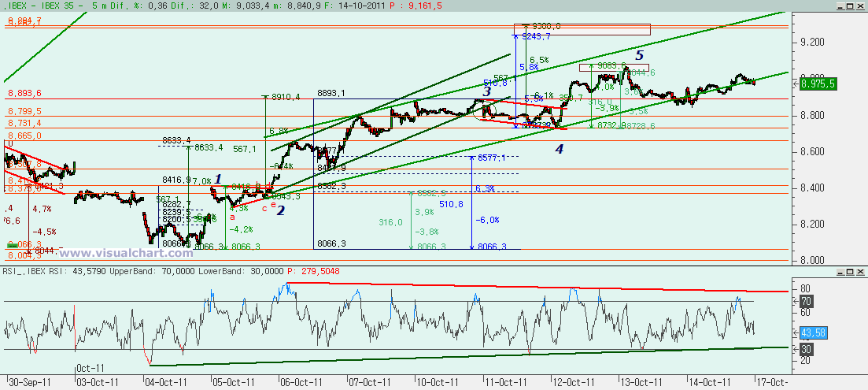Select the RSI upper band marker 70

click(806, 301)
